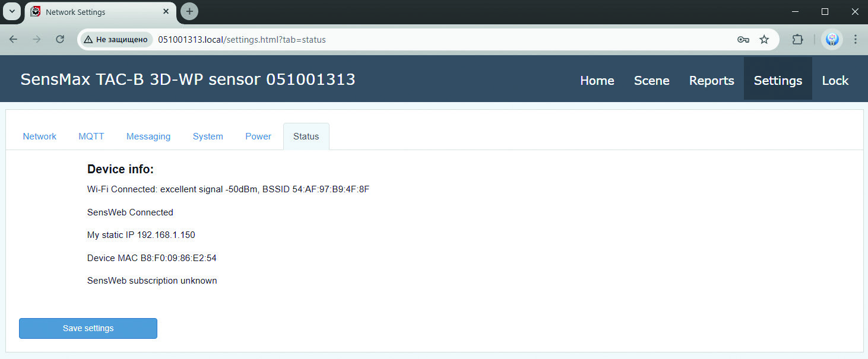Switch to the Messaging tab
Image resolution: width=868 pixels, height=359 pixels.
click(148, 136)
